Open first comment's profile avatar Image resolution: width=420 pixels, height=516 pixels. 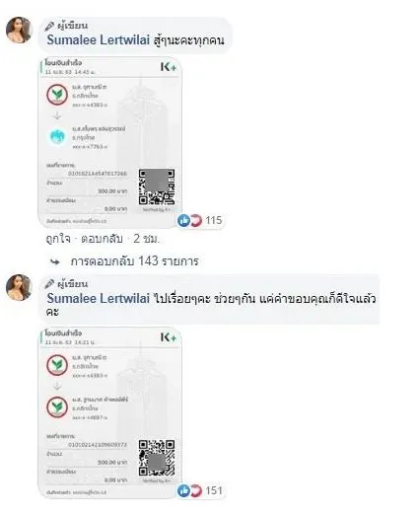coord(19,30)
